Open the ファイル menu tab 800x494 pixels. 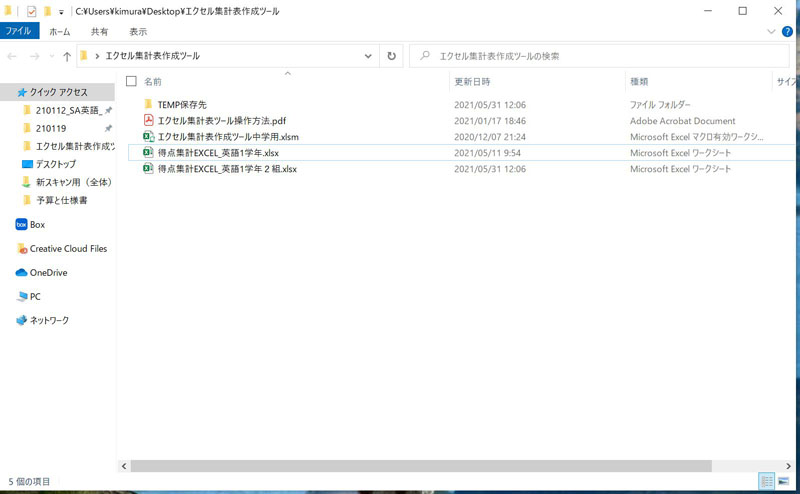tap(19, 32)
